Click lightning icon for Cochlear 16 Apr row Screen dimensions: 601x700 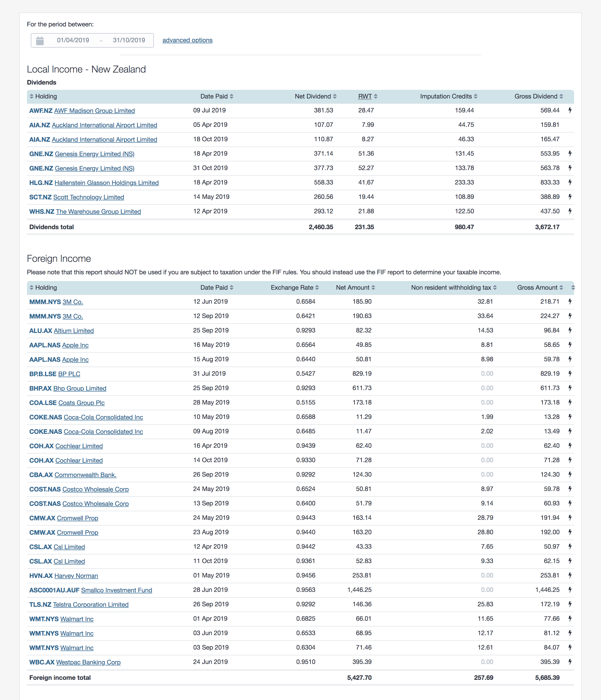point(570,446)
